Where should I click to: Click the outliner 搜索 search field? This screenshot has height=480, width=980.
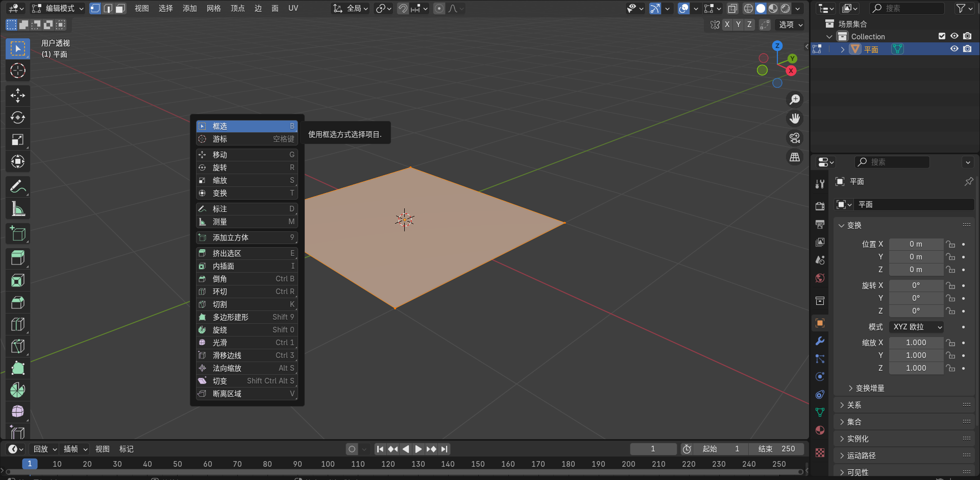[x=908, y=8]
